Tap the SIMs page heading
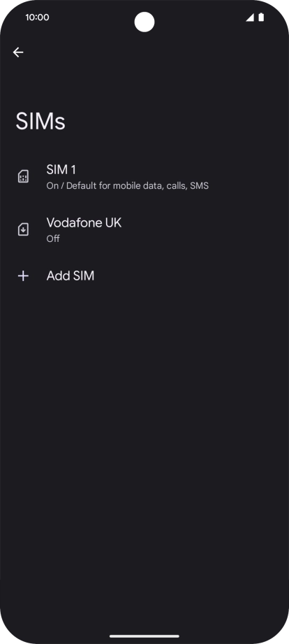289x644 pixels. 40,122
